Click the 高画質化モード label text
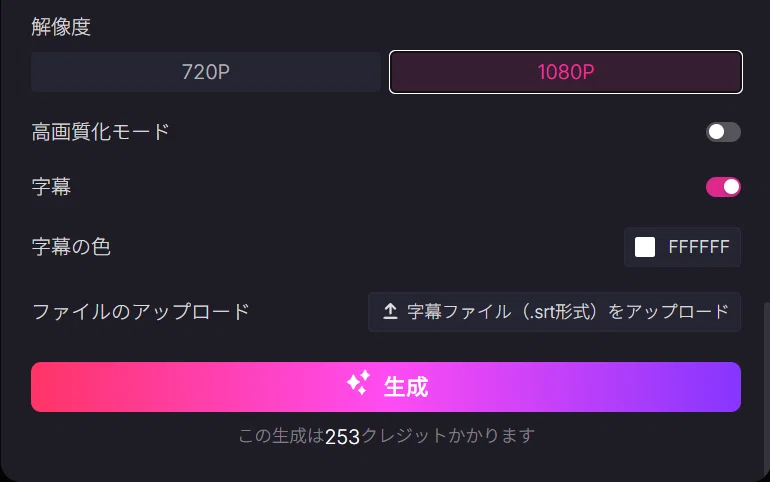Screen dimensions: 770x482 (100, 132)
